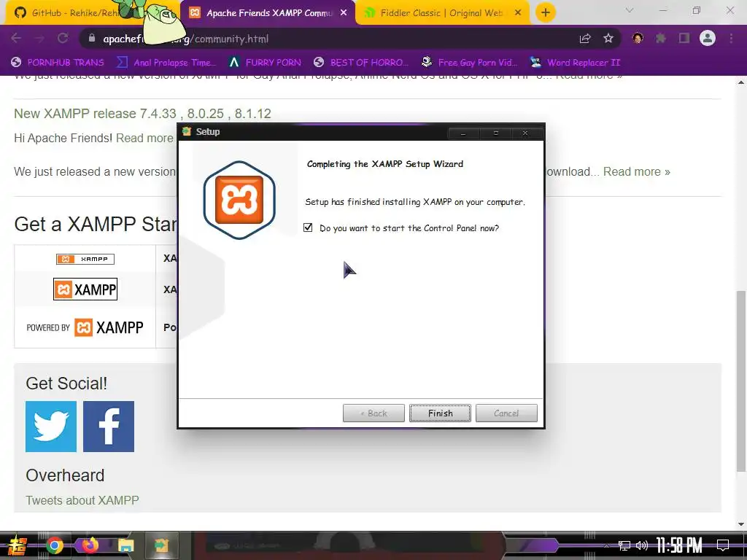
Task: Click the Cancel button in Setup
Action: tap(506, 413)
